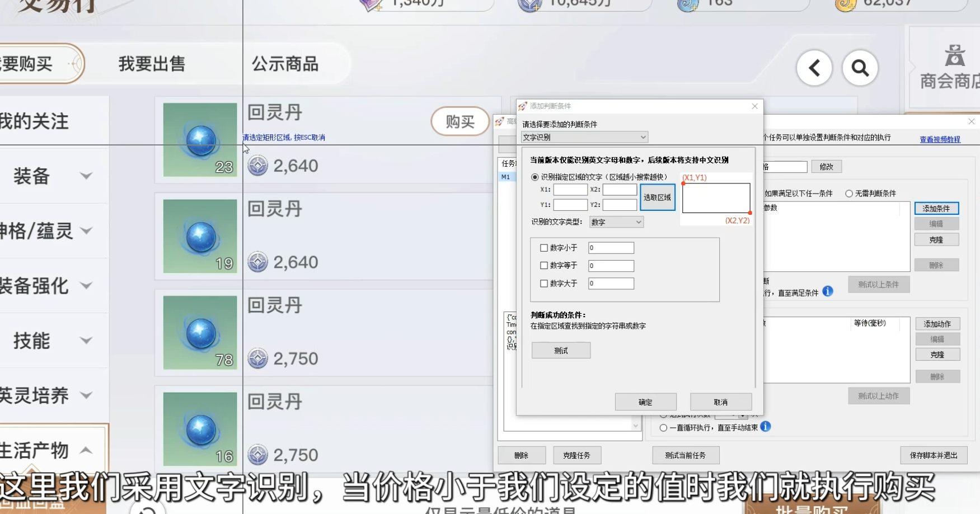Screen dimensions: 980x514
Task: Click the coin icon of the 23-count 回灵丹
Action: pyautogui.click(x=258, y=166)
